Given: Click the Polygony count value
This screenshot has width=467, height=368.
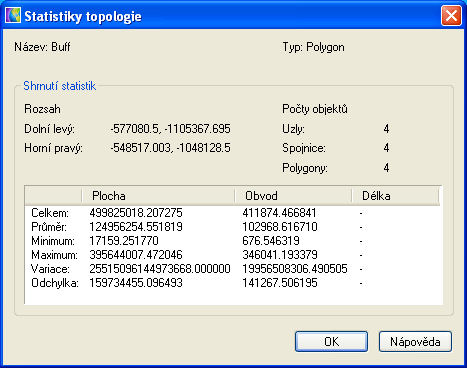Looking at the screenshot, I should 386,167.
